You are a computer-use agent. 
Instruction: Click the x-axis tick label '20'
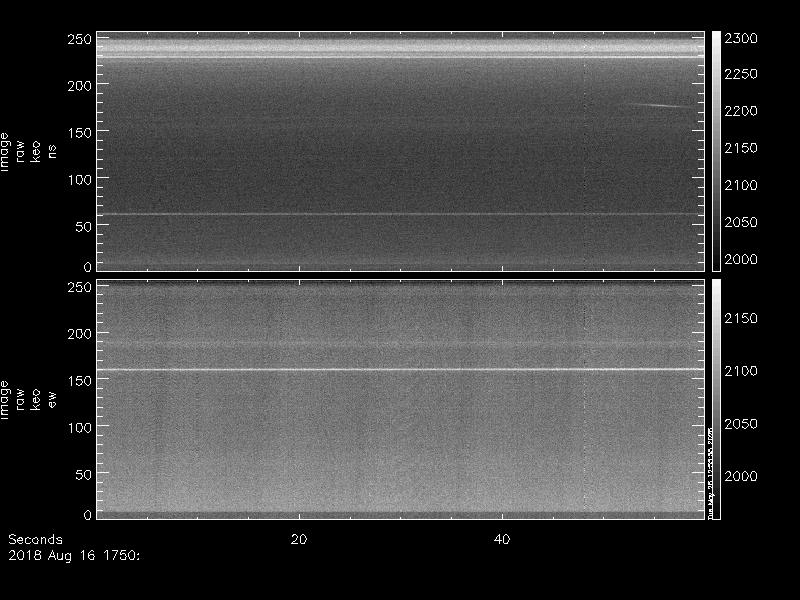point(299,539)
